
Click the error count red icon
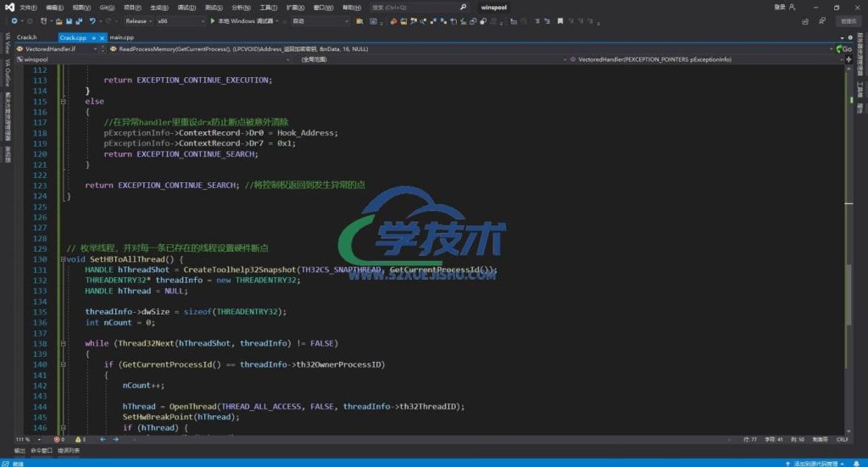pyautogui.click(x=58, y=439)
